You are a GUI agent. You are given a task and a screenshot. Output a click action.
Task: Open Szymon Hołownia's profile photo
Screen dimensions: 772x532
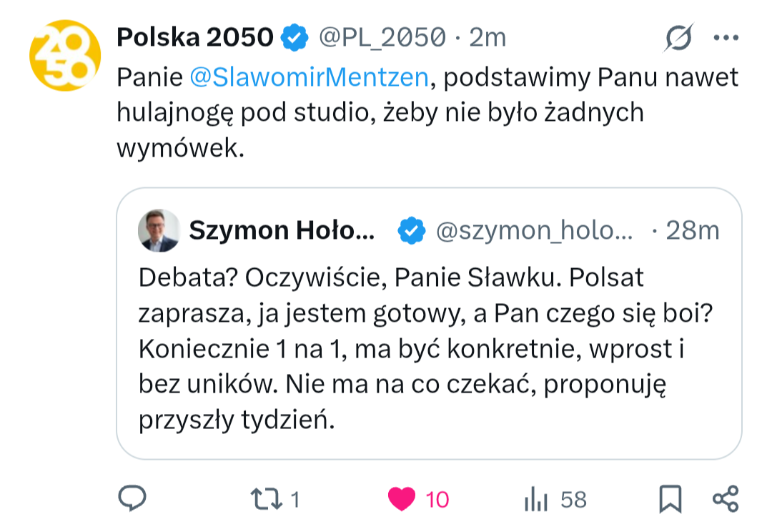pyautogui.click(x=158, y=230)
